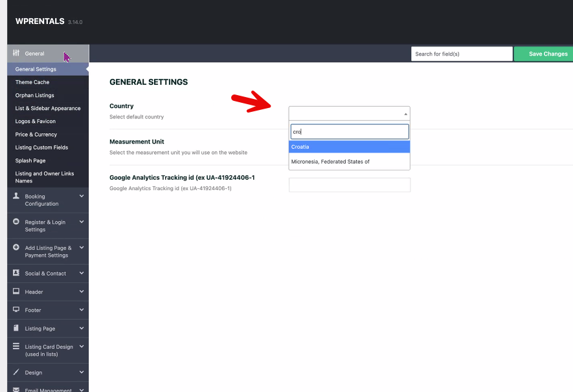Screen dimensions: 573x392
Task: Open List & Sidebar Appearance
Action: pyautogui.click(x=48, y=109)
